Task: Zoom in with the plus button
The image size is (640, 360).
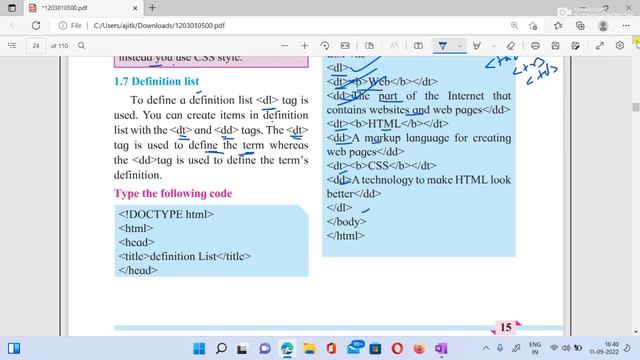Action: 304,46
